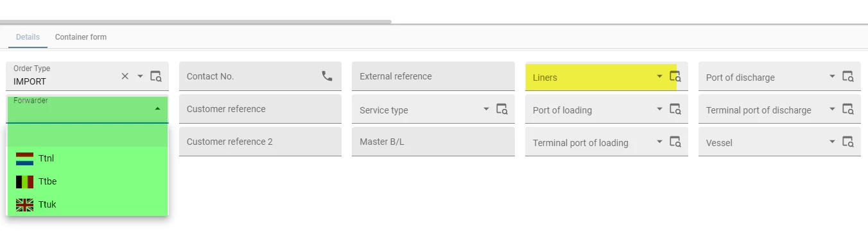The height and width of the screenshot is (239, 868).
Task: Open lookup icon for Port of discharge
Action: click(x=848, y=76)
